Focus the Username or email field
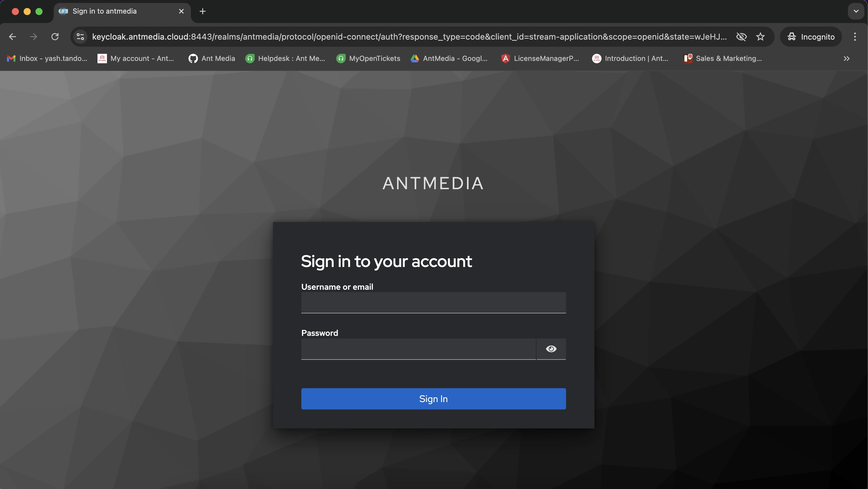Viewport: 868px width, 489px height. coord(433,303)
